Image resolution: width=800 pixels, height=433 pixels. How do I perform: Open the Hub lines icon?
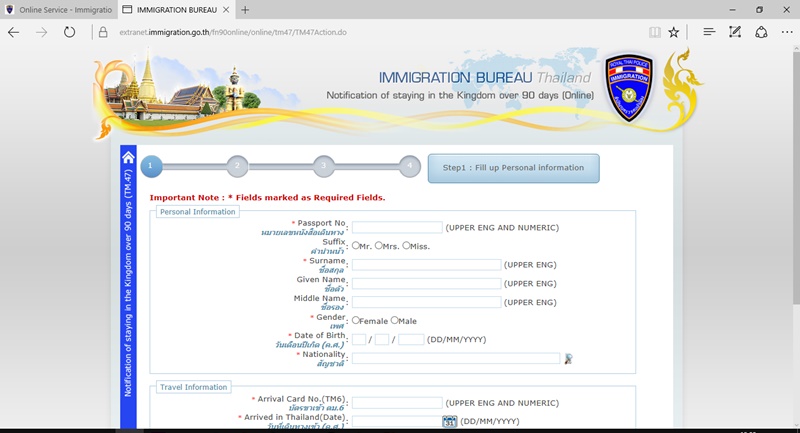[x=709, y=32]
